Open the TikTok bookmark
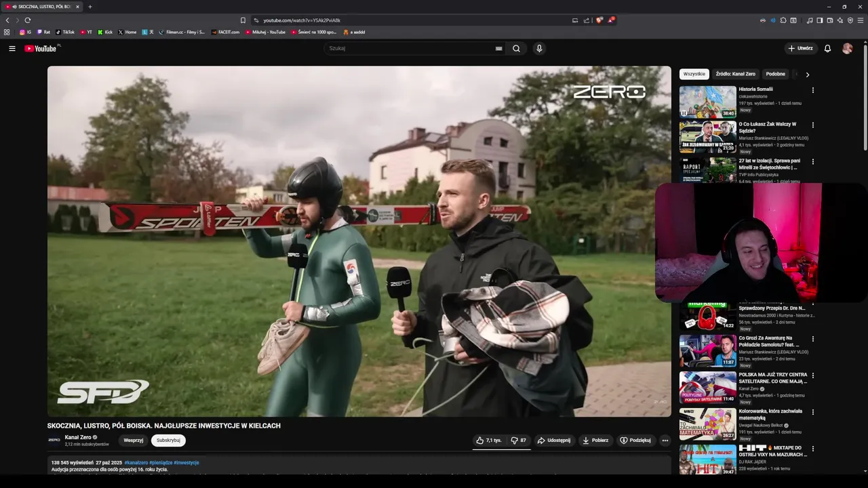Image resolution: width=868 pixels, height=488 pixels. 65,32
